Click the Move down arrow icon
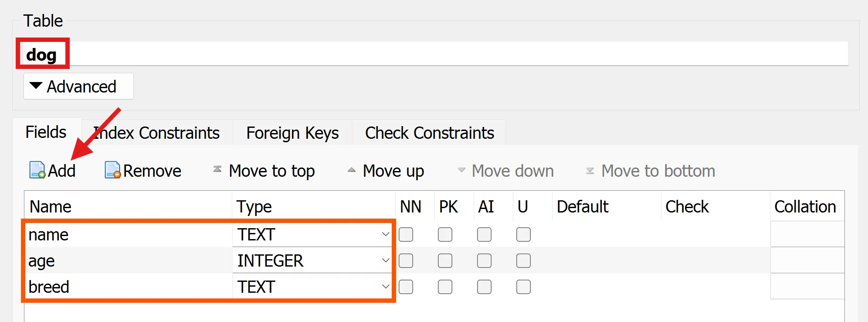Image resolution: width=868 pixels, height=322 pixels. (x=461, y=170)
